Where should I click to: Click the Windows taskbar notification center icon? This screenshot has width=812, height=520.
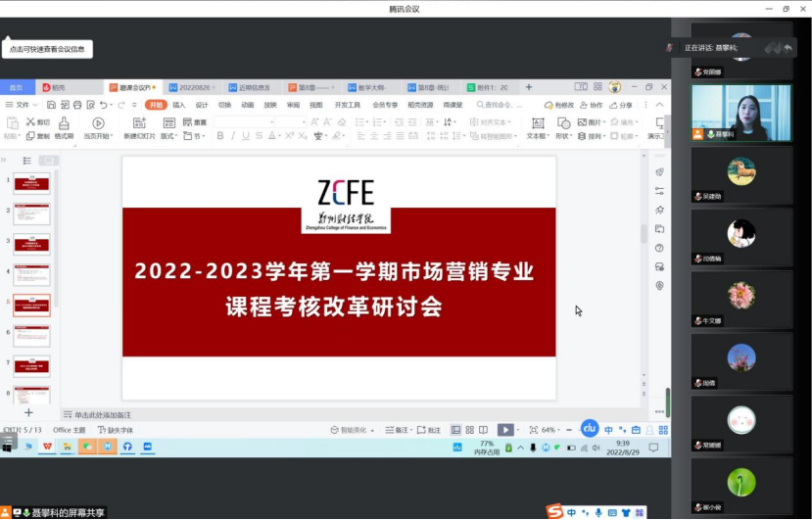(x=653, y=448)
